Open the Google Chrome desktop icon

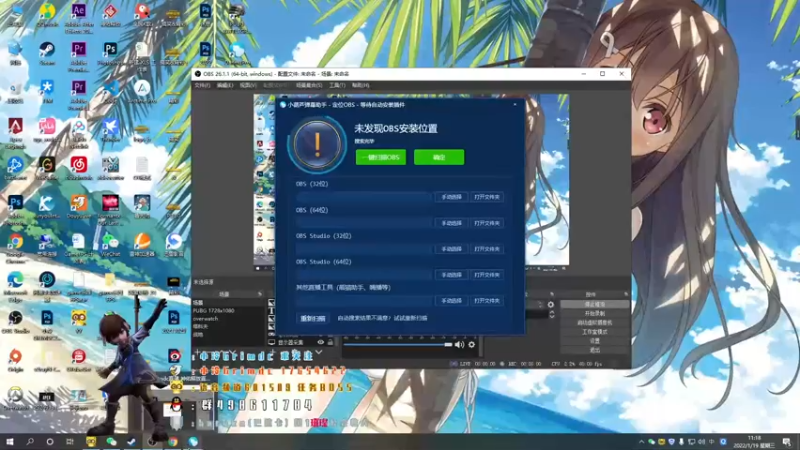click(15, 246)
